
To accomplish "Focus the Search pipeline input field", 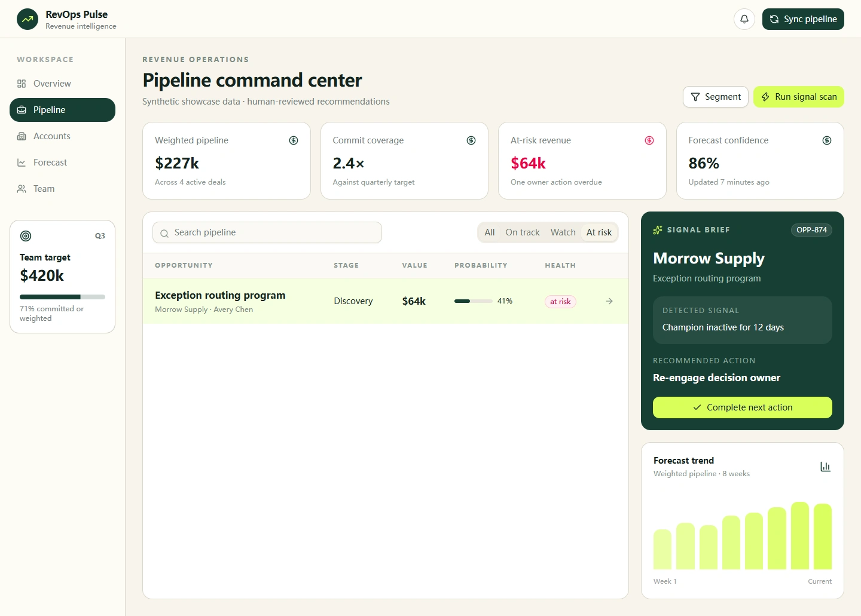I will click(x=267, y=232).
